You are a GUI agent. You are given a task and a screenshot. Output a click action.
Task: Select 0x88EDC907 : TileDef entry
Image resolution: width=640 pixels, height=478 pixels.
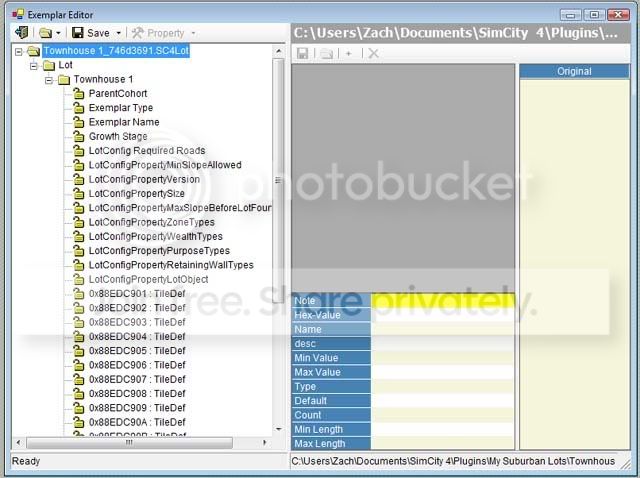(x=137, y=379)
